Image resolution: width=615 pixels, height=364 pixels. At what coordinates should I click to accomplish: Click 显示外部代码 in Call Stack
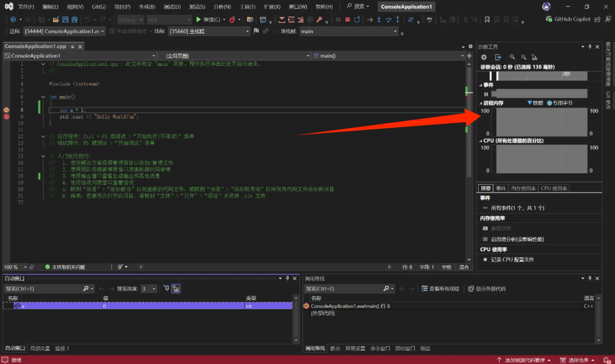pyautogui.click(x=487, y=289)
